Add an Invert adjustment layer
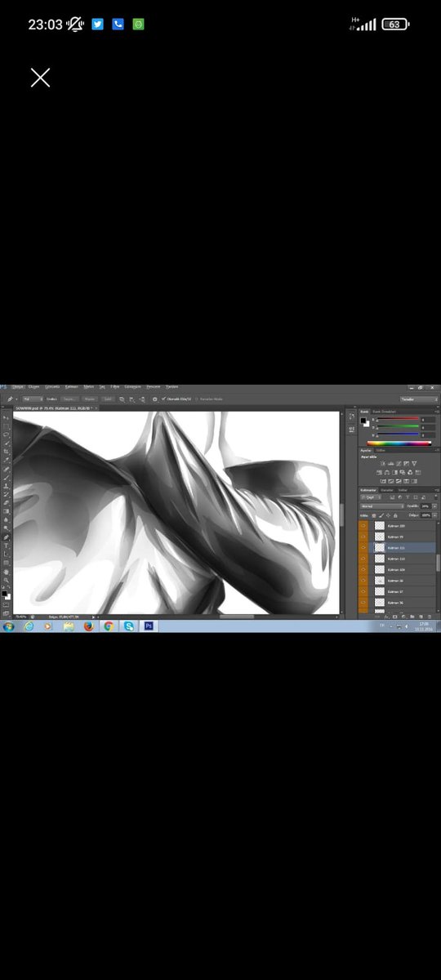 (x=383, y=481)
